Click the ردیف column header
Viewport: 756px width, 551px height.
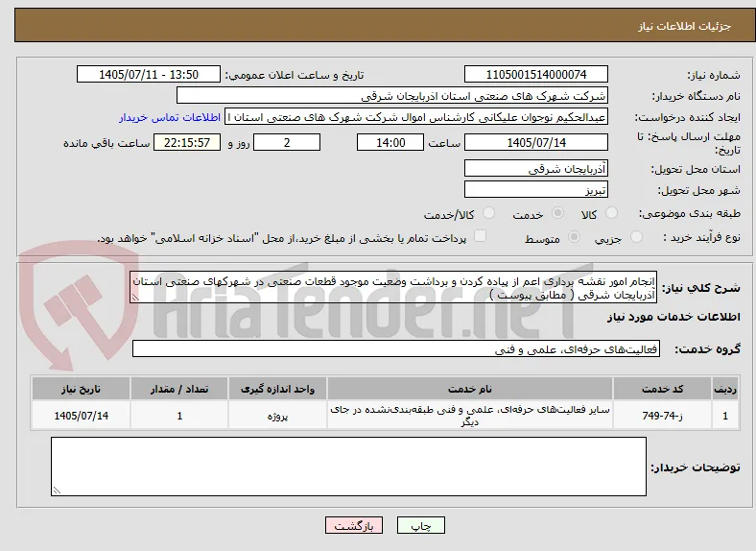[725, 389]
